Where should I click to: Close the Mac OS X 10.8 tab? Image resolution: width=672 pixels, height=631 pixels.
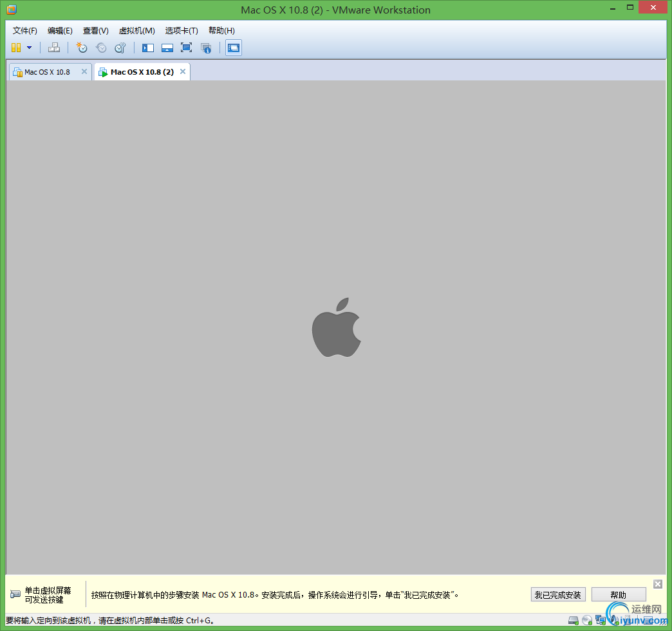click(x=84, y=71)
